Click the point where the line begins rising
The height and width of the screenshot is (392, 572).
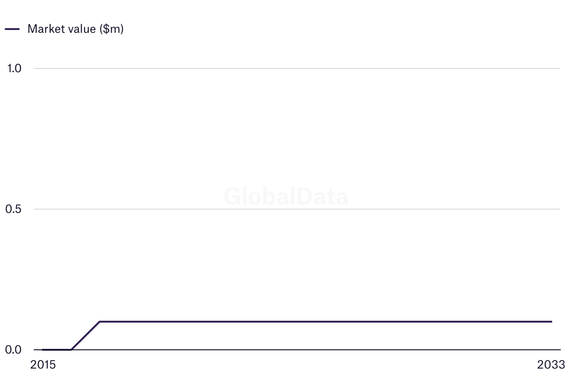pos(71,350)
